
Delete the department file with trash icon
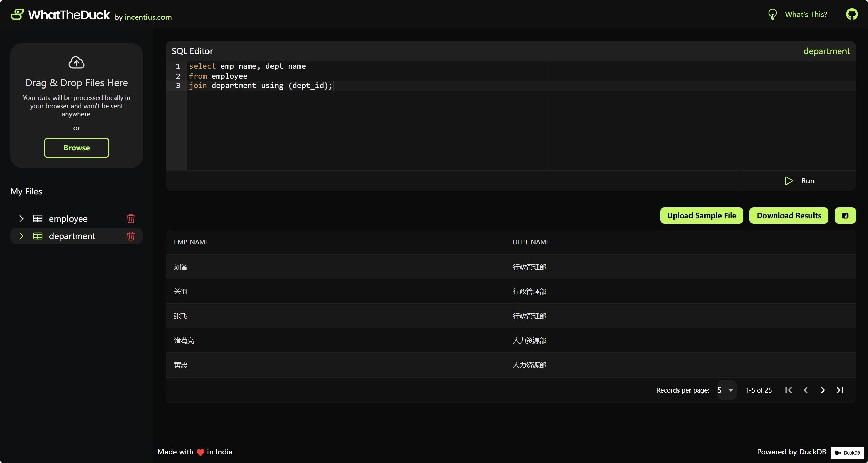131,236
